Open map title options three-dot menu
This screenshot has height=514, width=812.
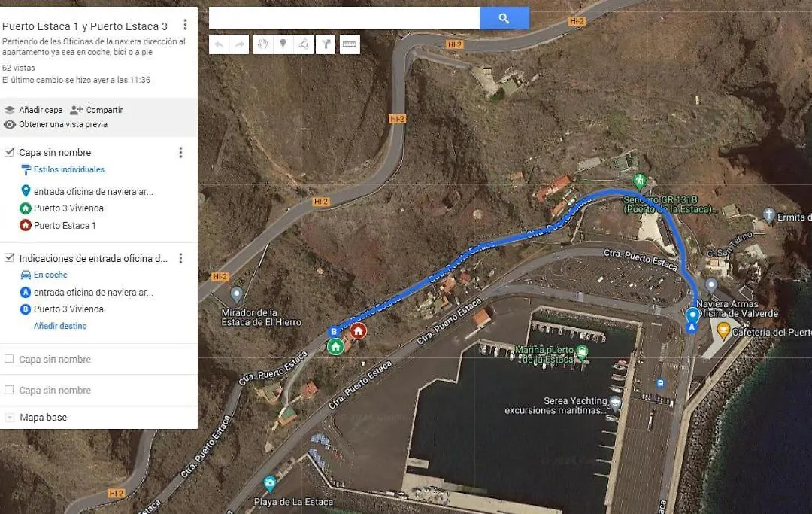click(x=185, y=25)
